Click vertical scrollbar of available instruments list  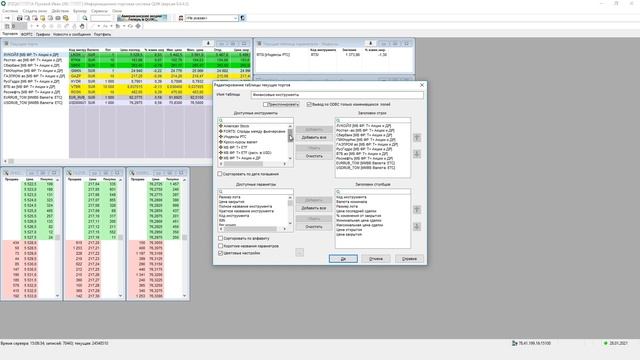(x=290, y=142)
